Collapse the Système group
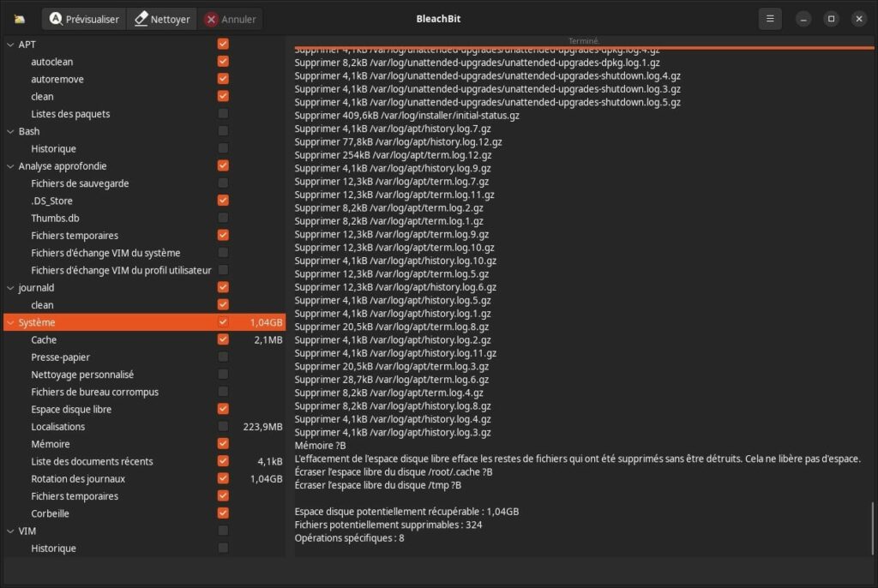Image resolution: width=878 pixels, height=588 pixels. pyautogui.click(x=10, y=322)
